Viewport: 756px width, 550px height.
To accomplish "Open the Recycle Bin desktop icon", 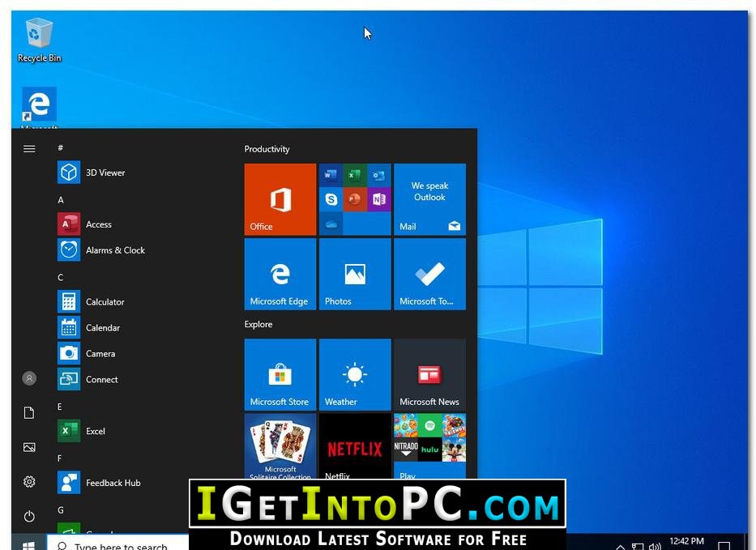I will pyautogui.click(x=39, y=41).
